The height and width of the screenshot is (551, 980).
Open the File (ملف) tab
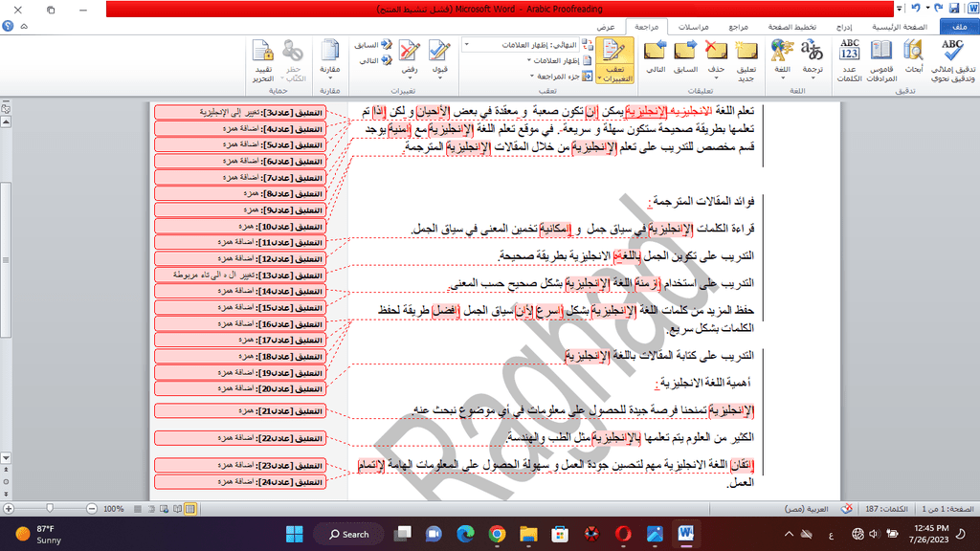(959, 27)
